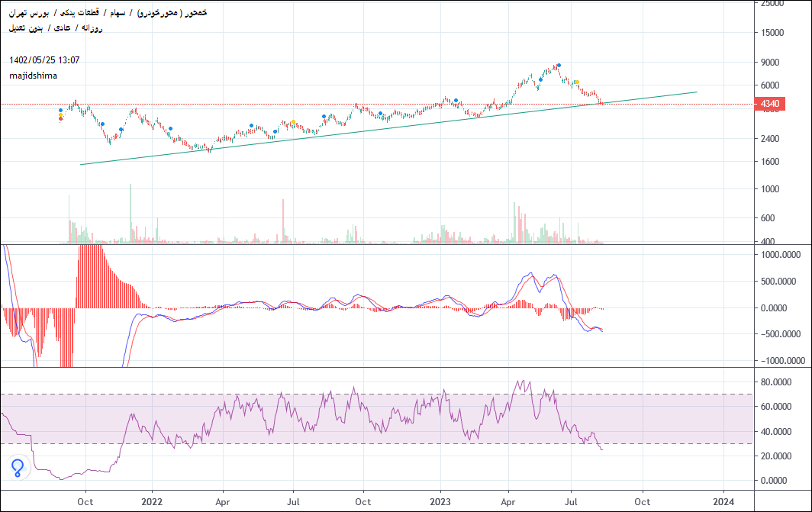Select the RSI oversold lower dashed line

click(x=376, y=443)
